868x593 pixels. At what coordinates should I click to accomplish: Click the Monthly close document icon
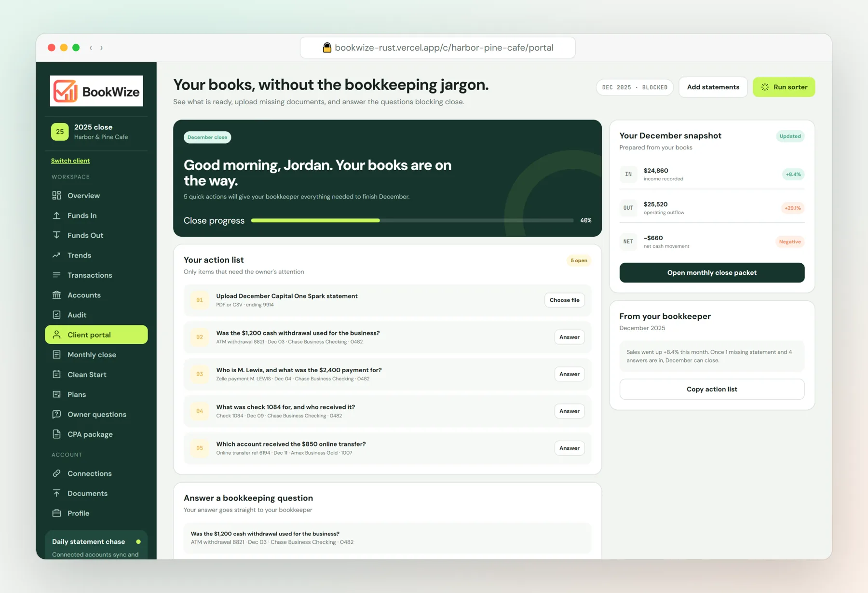tap(56, 354)
